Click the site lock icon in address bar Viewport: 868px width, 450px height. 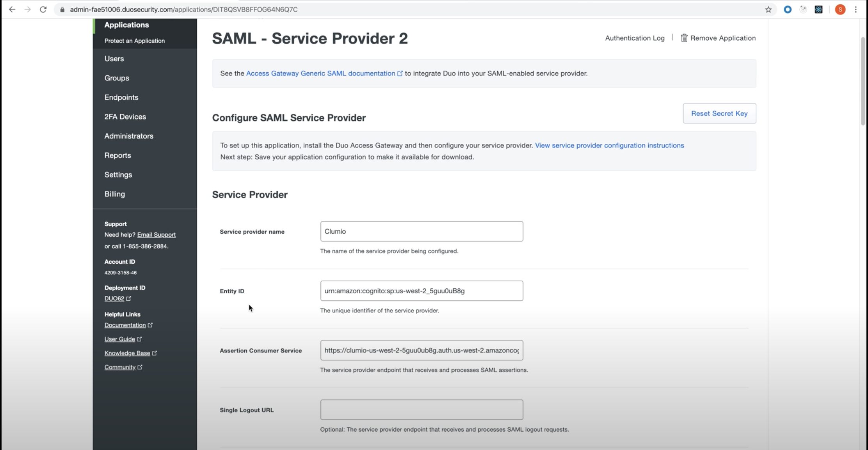tap(62, 9)
